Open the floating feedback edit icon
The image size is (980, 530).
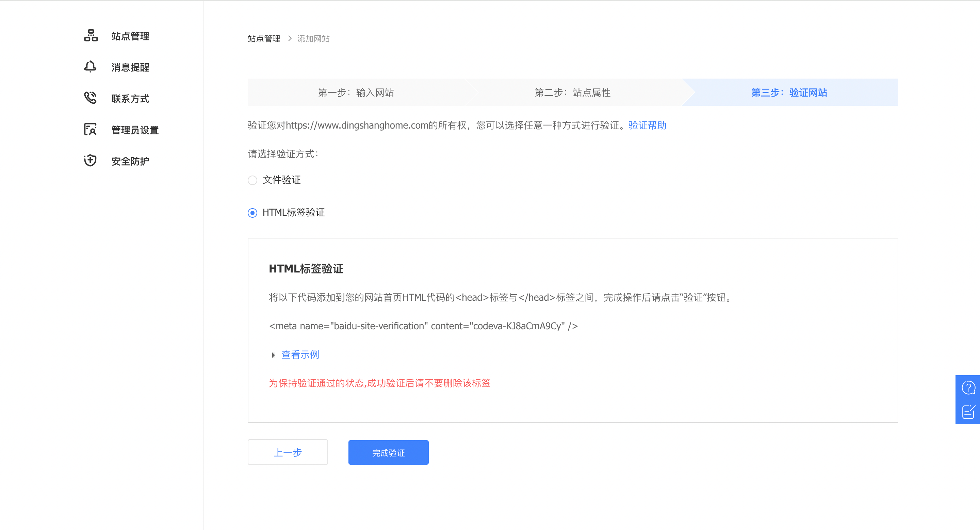click(968, 412)
